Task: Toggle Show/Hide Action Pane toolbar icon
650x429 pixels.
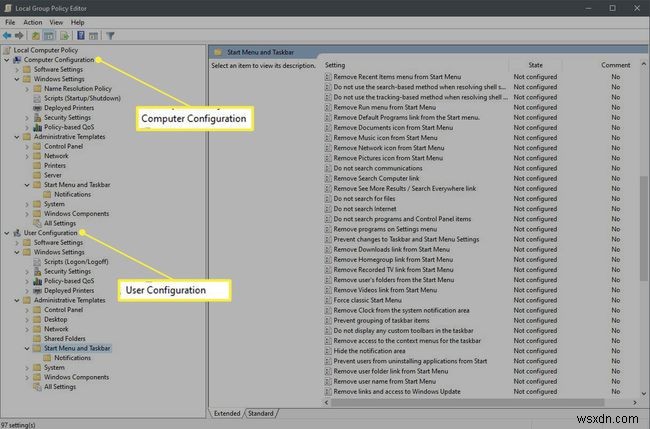Action: tap(94, 36)
